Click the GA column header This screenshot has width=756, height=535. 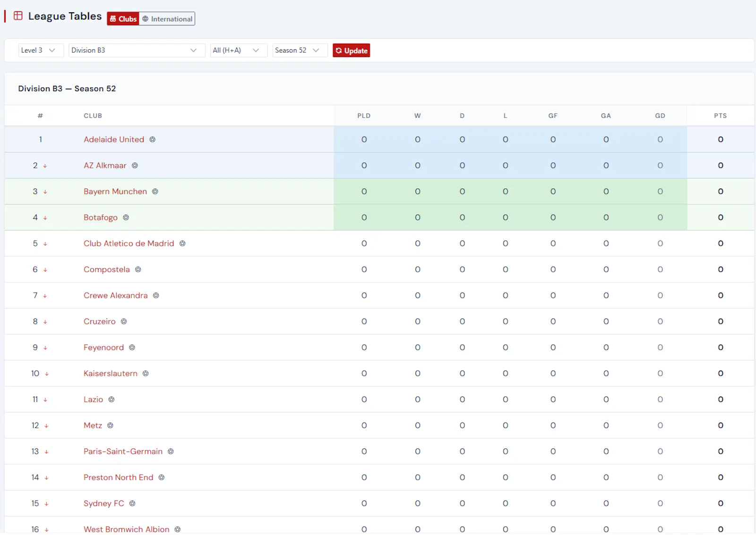[x=606, y=116]
